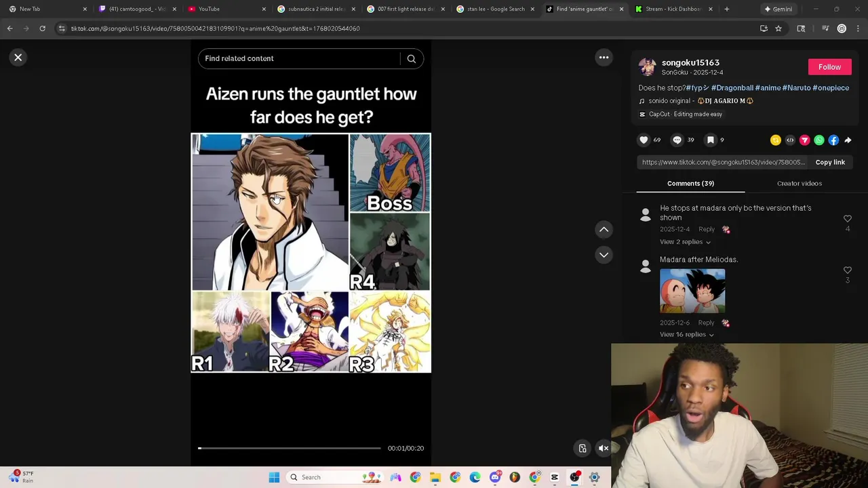868x488 pixels.
Task: Open the #Naruto hashtag
Action: [x=796, y=88]
